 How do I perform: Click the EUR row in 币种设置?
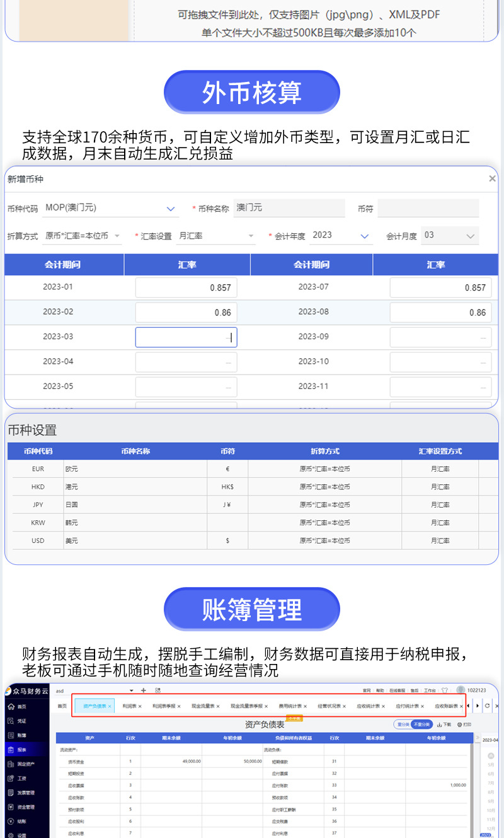pyautogui.click(x=255, y=469)
